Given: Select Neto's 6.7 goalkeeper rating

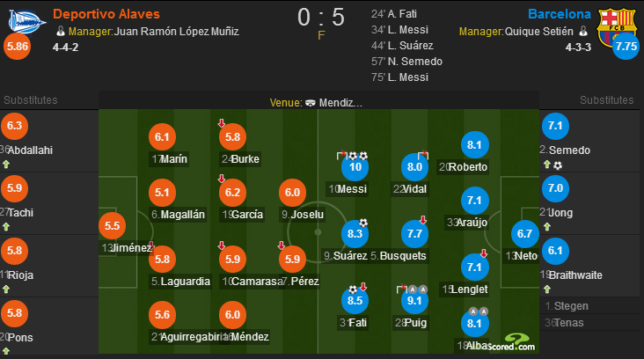Looking at the screenshot, I should [524, 234].
